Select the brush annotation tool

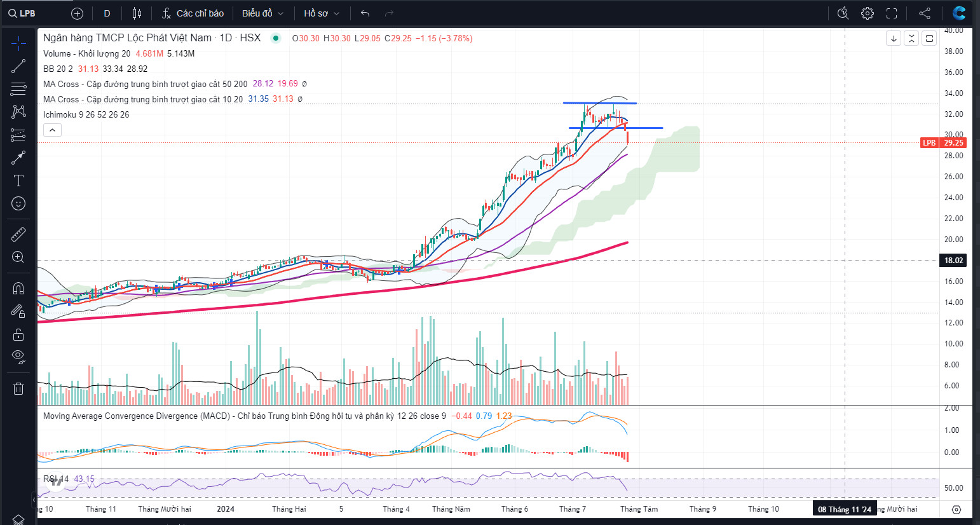click(x=18, y=158)
